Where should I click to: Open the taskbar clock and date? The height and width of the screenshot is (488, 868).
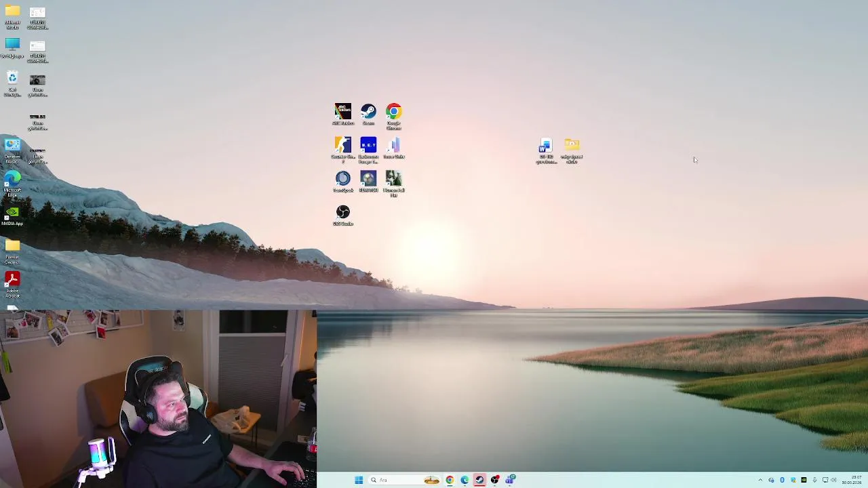point(852,480)
